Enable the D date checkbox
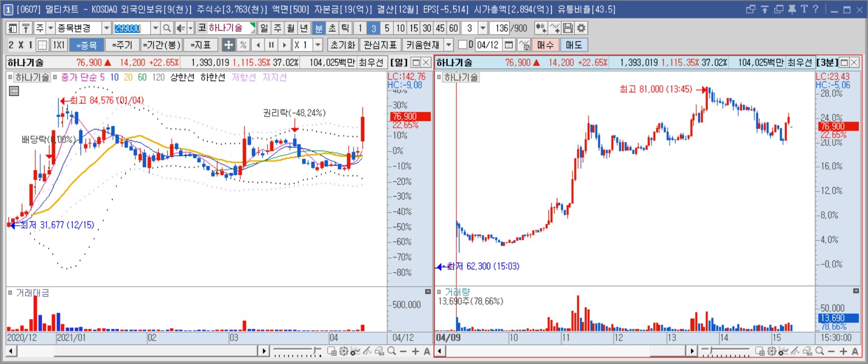This screenshot has width=868, height=364. (463, 45)
